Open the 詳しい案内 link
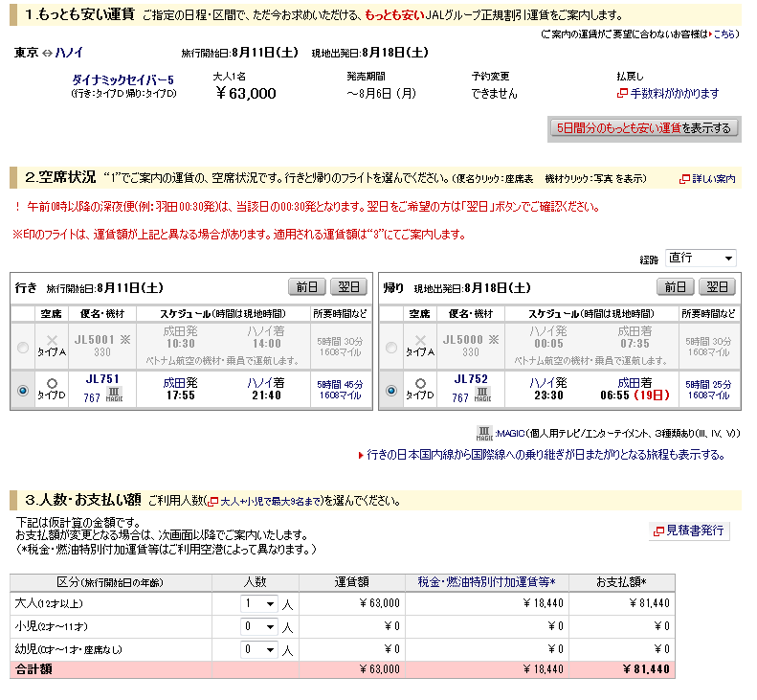This screenshot has height=700, width=757. point(714,179)
